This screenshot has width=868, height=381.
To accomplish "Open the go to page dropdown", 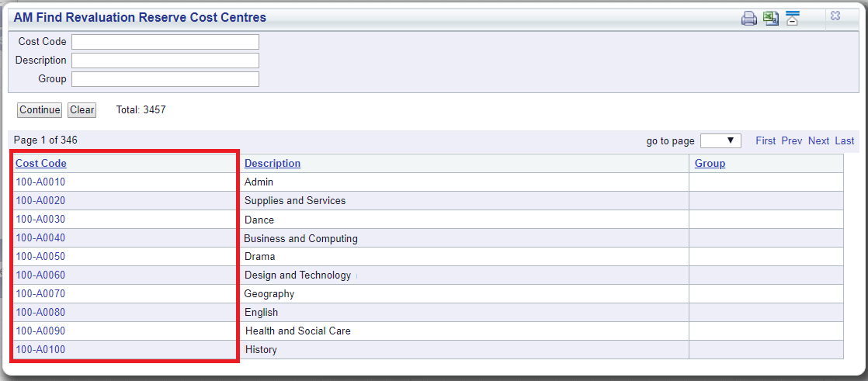I will click(x=720, y=141).
